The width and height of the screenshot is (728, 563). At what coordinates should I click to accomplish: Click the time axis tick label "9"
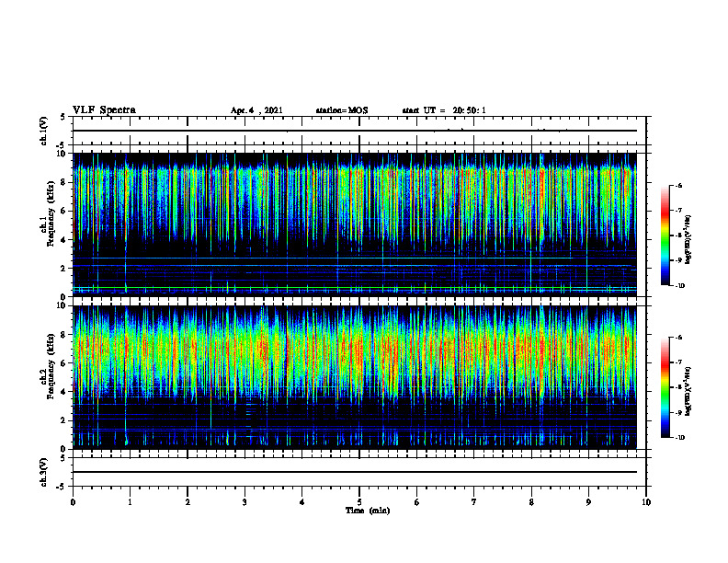point(588,502)
